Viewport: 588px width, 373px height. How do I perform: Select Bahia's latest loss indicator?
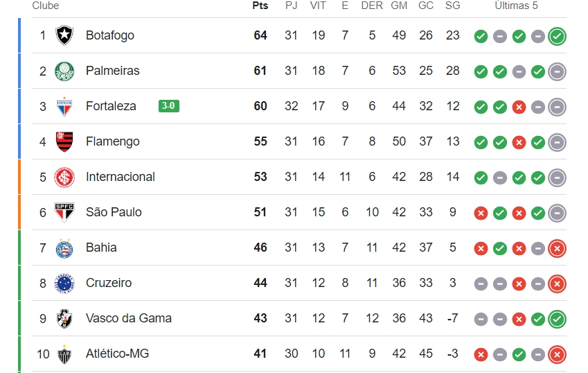click(x=557, y=248)
